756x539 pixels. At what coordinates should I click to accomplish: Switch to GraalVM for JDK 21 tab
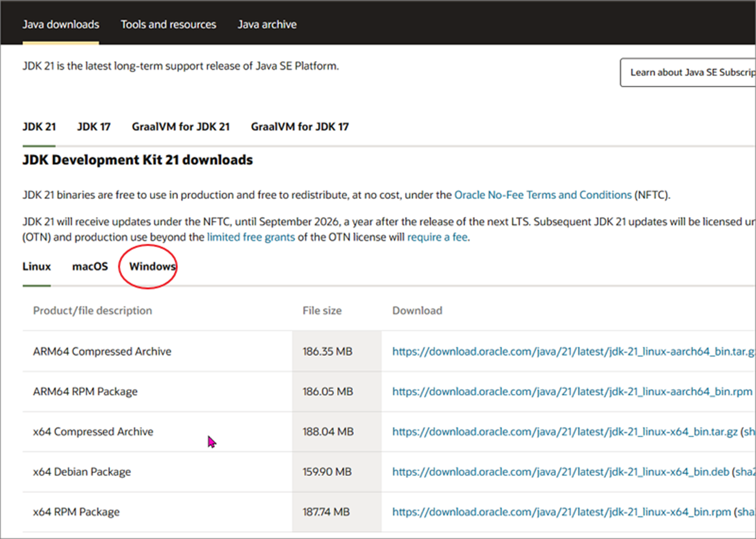181,127
